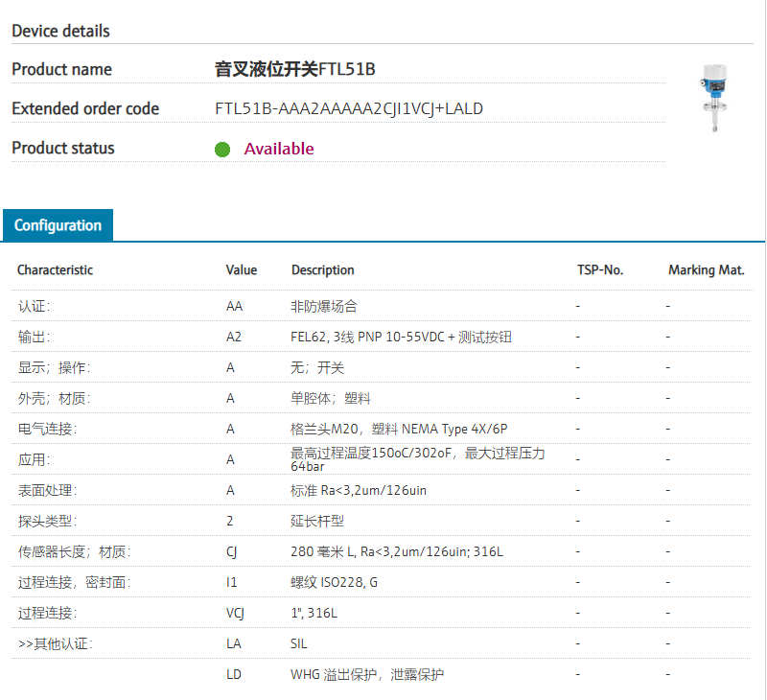The width and height of the screenshot is (767, 700).
Task: Click the Device details heading
Action: point(60,31)
